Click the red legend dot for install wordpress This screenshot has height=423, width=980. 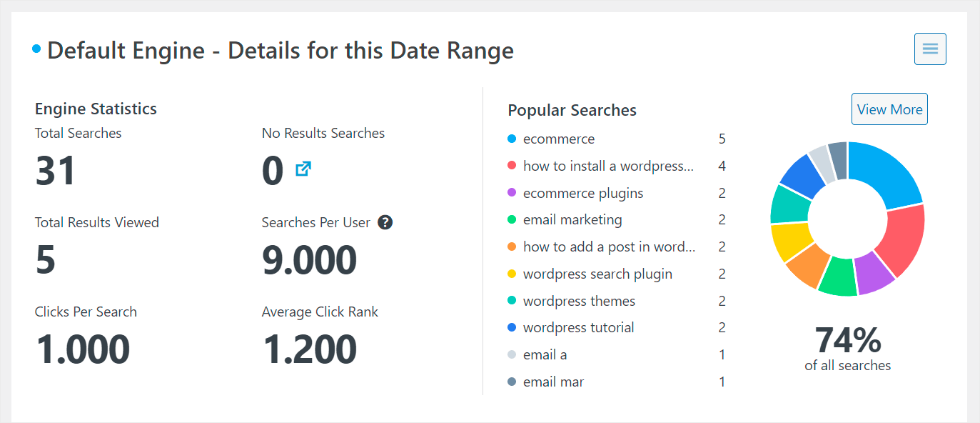512,166
